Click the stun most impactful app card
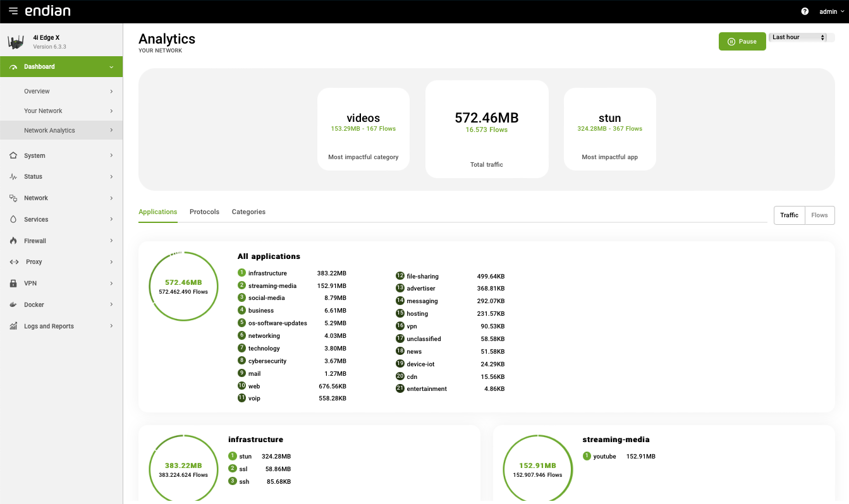 coord(610,129)
